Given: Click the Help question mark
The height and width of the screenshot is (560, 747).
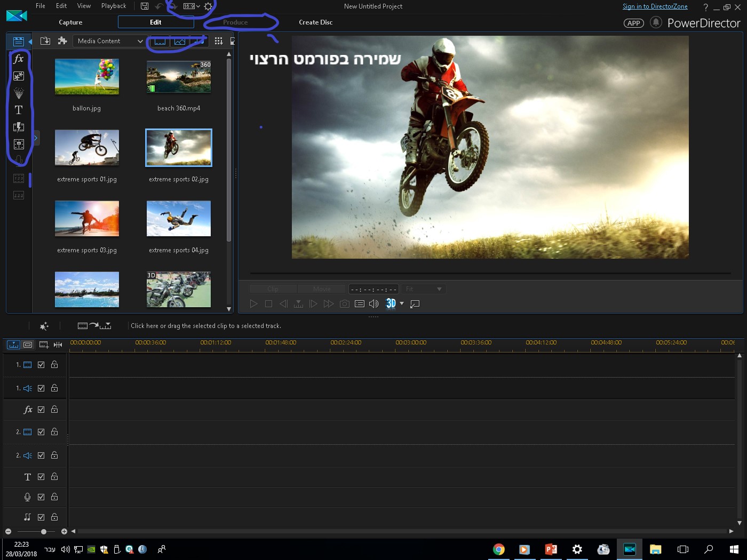Looking at the screenshot, I should point(705,7).
